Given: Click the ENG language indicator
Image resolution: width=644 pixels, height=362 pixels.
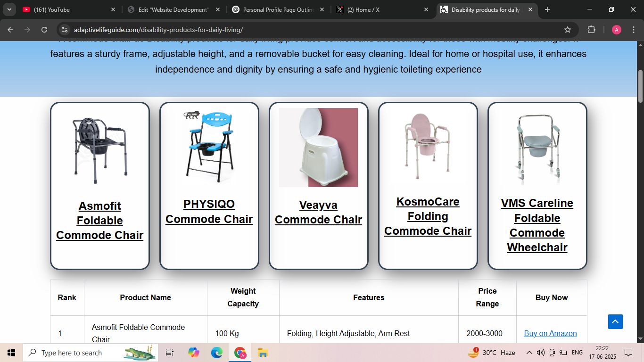Looking at the screenshot, I should coord(577,353).
